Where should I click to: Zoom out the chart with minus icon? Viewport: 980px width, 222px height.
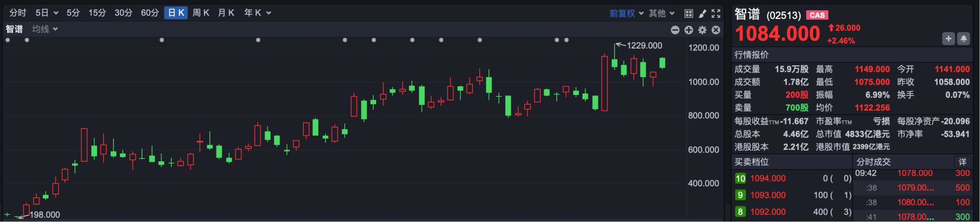point(675,30)
